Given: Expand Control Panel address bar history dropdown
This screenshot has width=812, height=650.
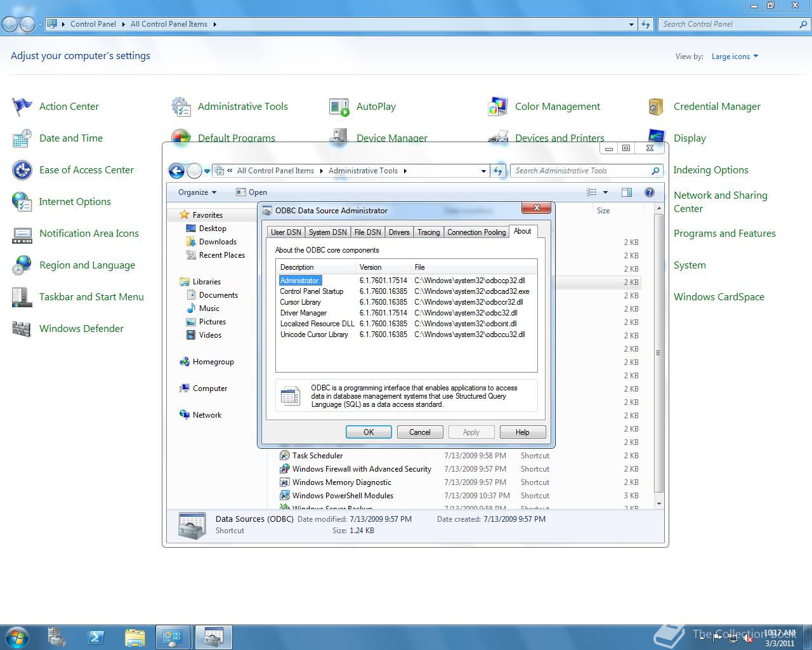Looking at the screenshot, I should tap(631, 24).
